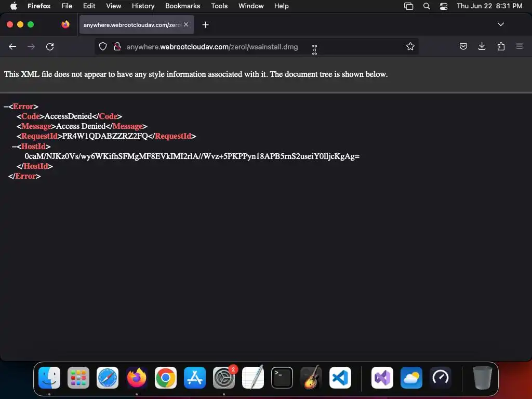
Task: Collapse the HostId XML node
Action: tap(14, 147)
